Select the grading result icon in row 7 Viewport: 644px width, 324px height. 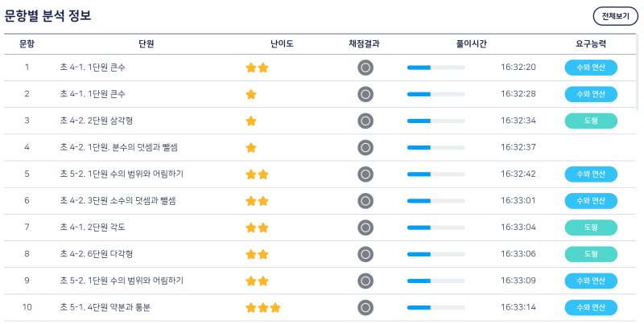(x=365, y=228)
